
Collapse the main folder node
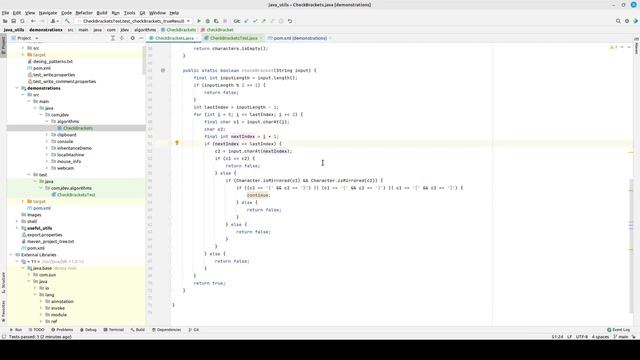[x=29, y=101]
